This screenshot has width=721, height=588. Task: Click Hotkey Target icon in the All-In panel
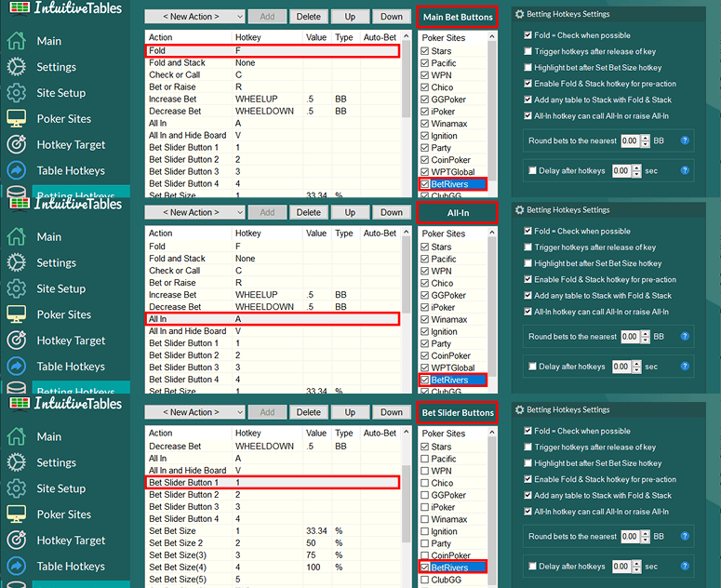[16, 341]
